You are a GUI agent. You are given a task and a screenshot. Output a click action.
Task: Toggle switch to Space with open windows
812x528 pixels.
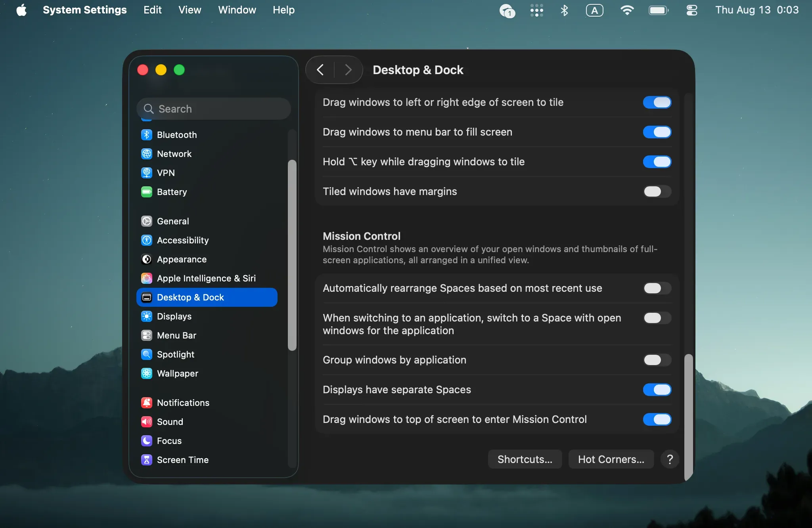point(657,318)
